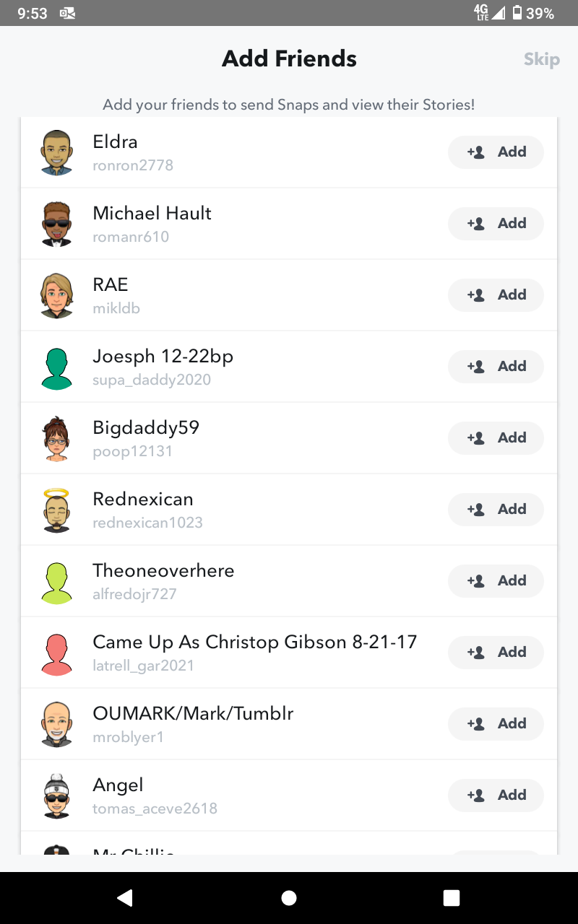This screenshot has width=578, height=924.
Task: Tap Theoneoverhere's lime silhouette avatar
Action: [56, 581]
